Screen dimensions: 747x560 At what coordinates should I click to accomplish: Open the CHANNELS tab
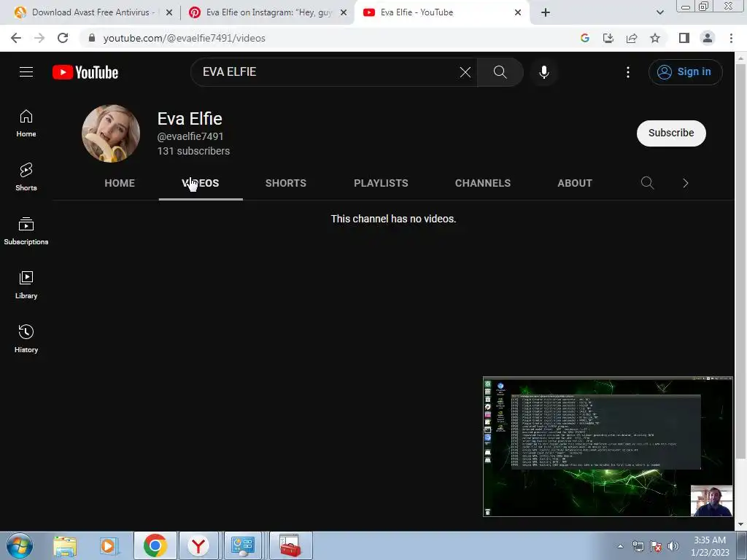[x=483, y=183]
